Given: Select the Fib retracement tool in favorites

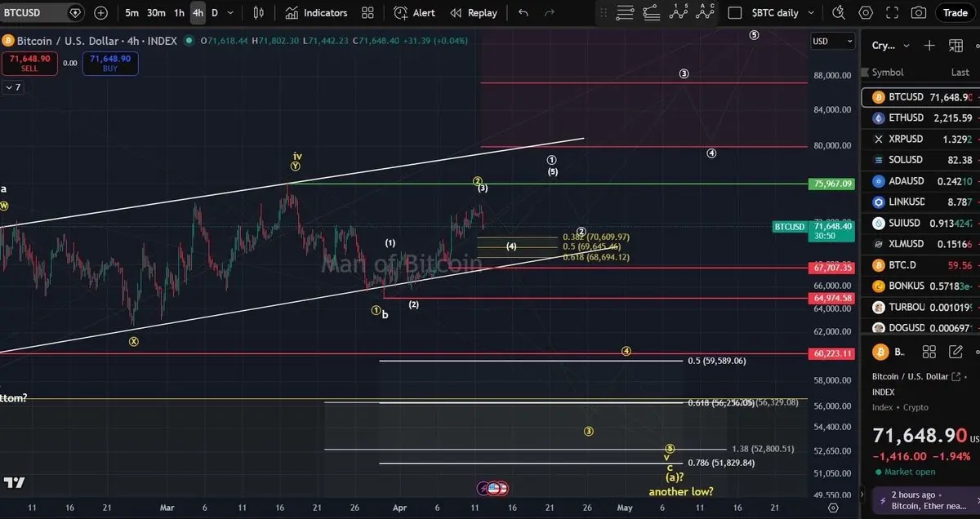Looking at the screenshot, I should click(625, 13).
